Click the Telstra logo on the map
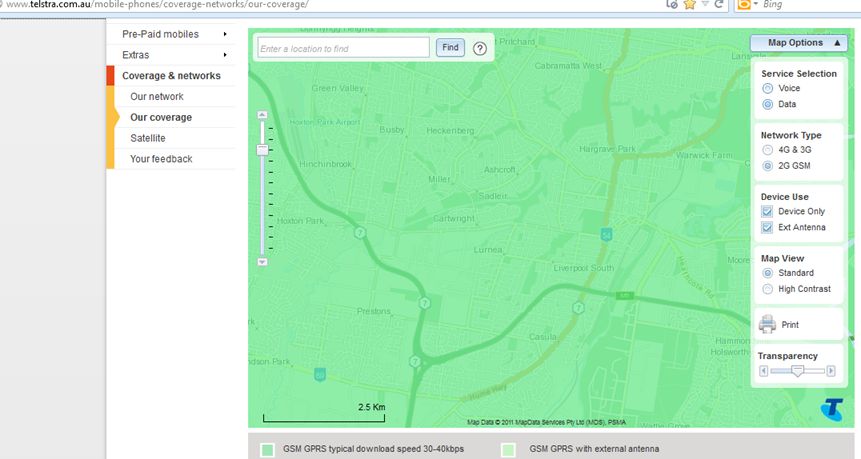This screenshot has width=861, height=459. (832, 410)
